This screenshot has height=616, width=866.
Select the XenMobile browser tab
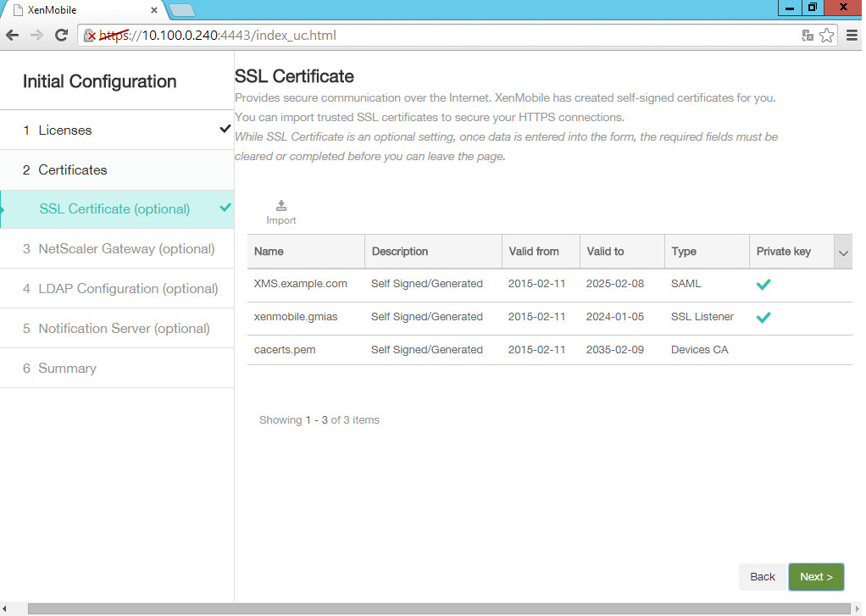(83, 10)
